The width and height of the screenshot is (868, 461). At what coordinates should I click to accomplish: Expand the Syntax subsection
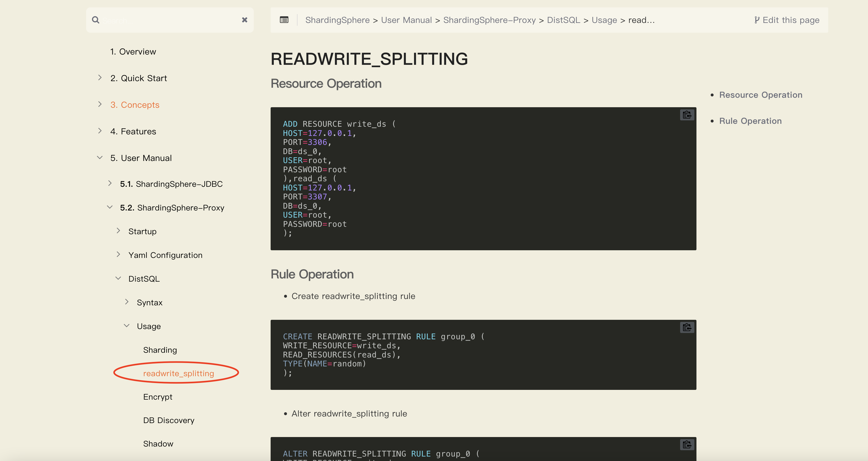click(x=127, y=301)
